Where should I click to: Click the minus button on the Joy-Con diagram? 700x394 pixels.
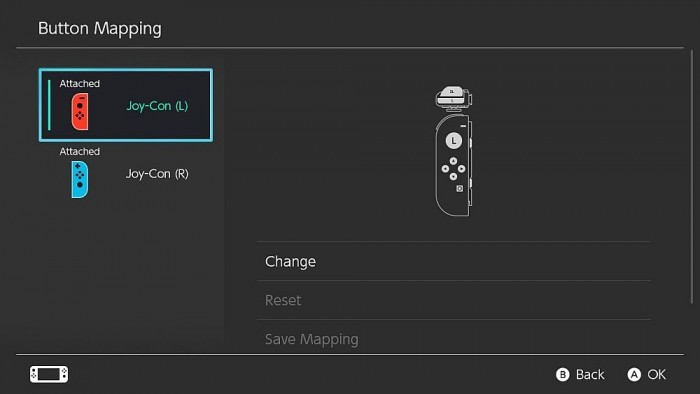[x=463, y=126]
